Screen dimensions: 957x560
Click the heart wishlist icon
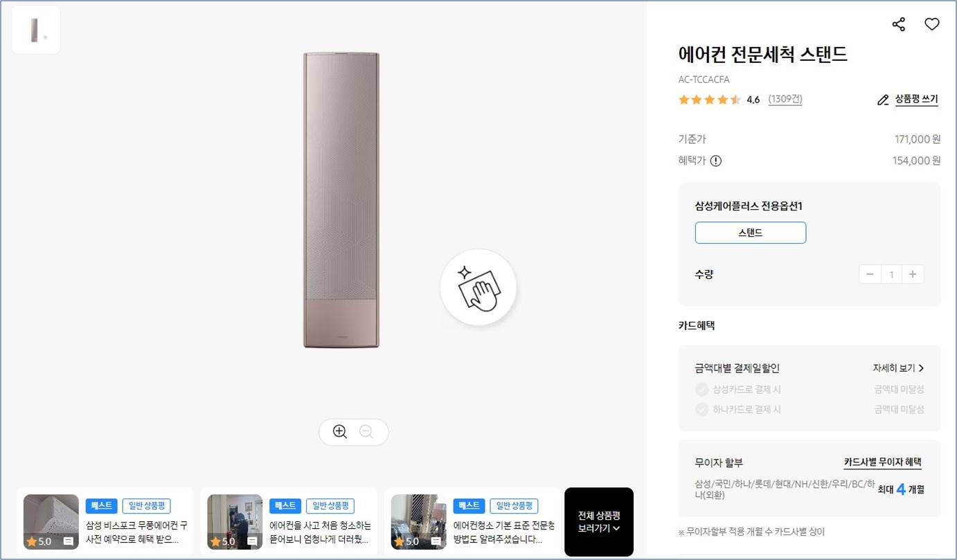(x=932, y=24)
